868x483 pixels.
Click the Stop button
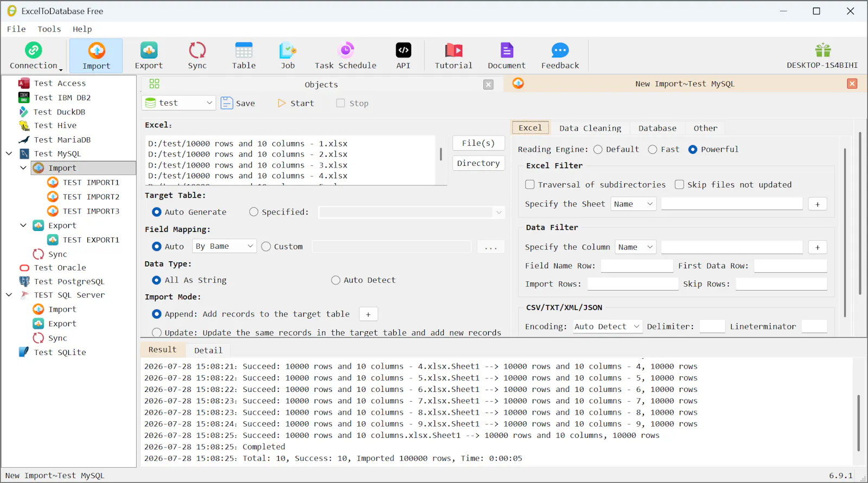[x=353, y=103]
